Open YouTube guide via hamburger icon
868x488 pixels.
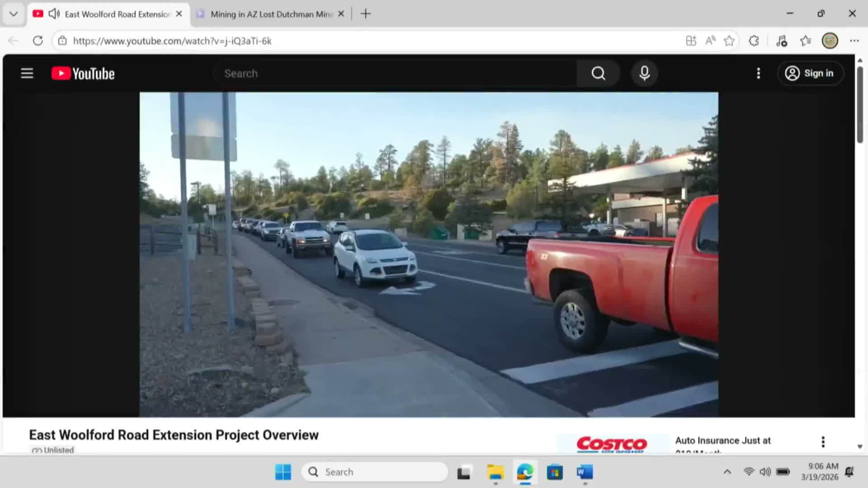tap(27, 73)
